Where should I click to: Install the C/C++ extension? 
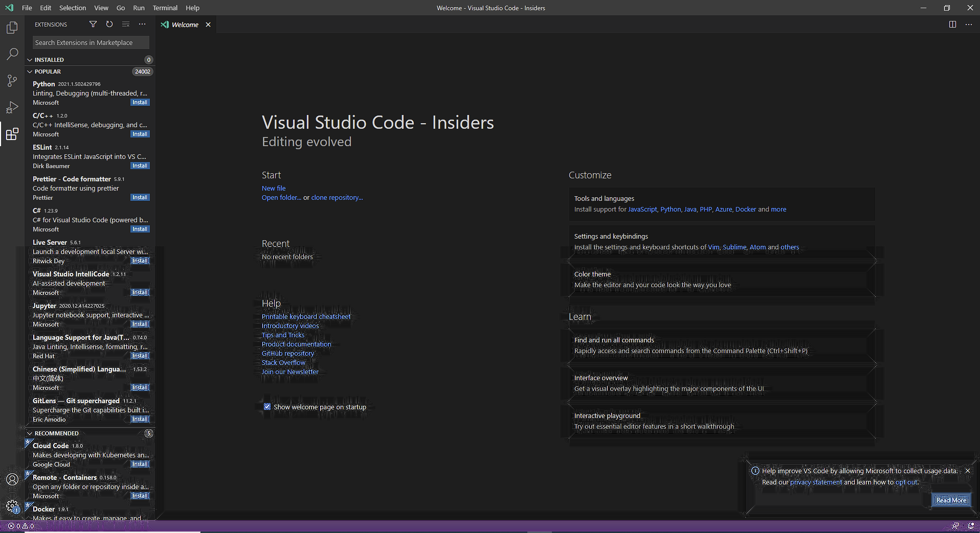140,134
